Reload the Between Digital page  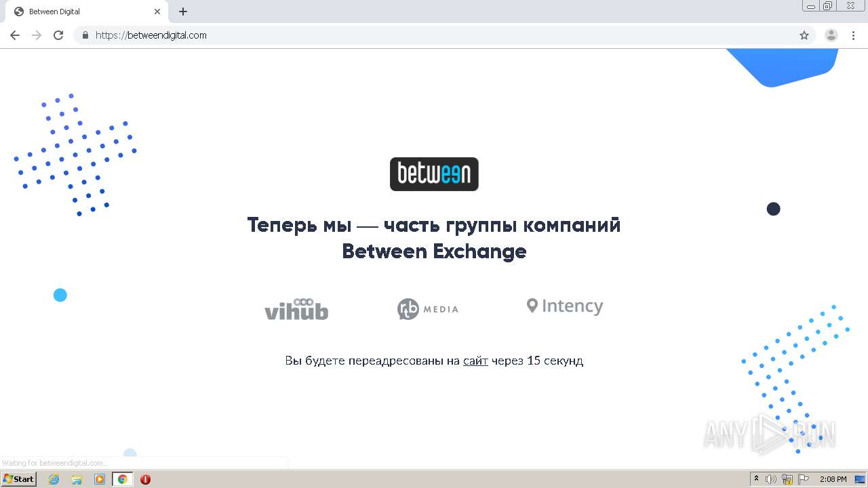pos(58,35)
